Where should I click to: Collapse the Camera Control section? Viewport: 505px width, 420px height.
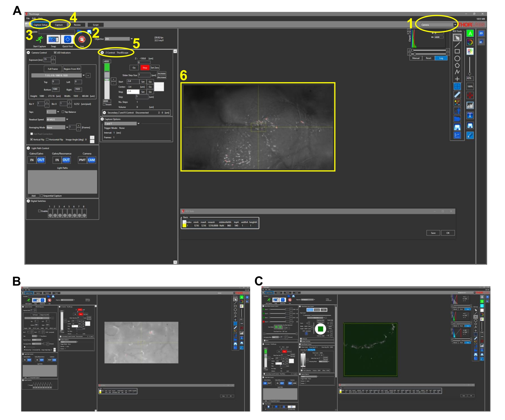(x=28, y=53)
